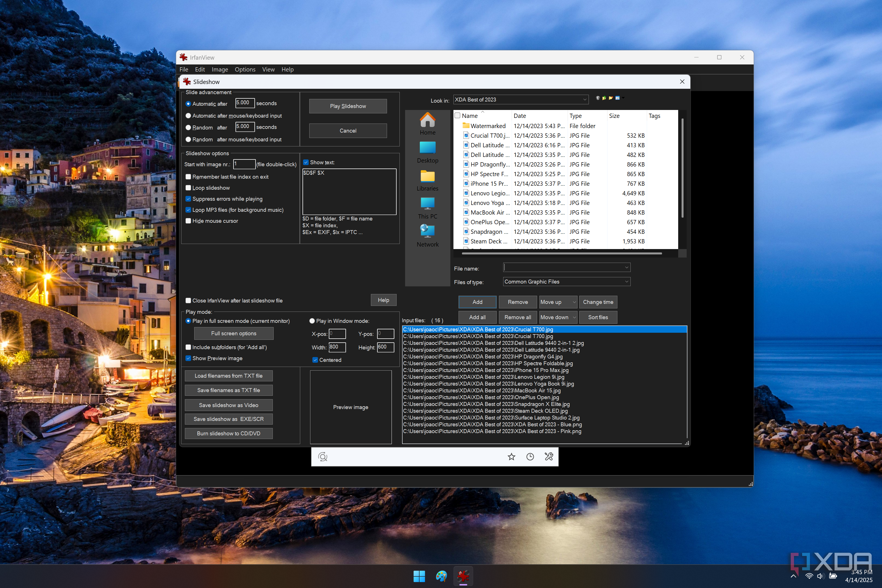
Task: Uncheck the Show Preview image checkbox
Action: (188, 358)
